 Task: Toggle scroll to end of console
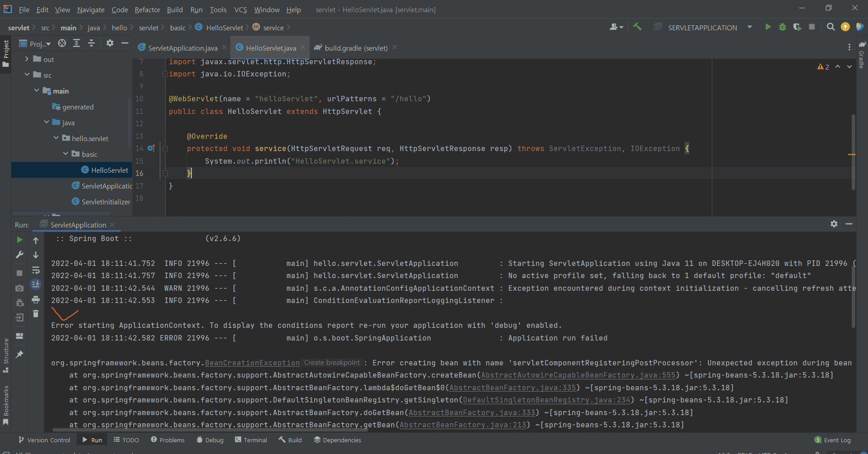point(36,284)
